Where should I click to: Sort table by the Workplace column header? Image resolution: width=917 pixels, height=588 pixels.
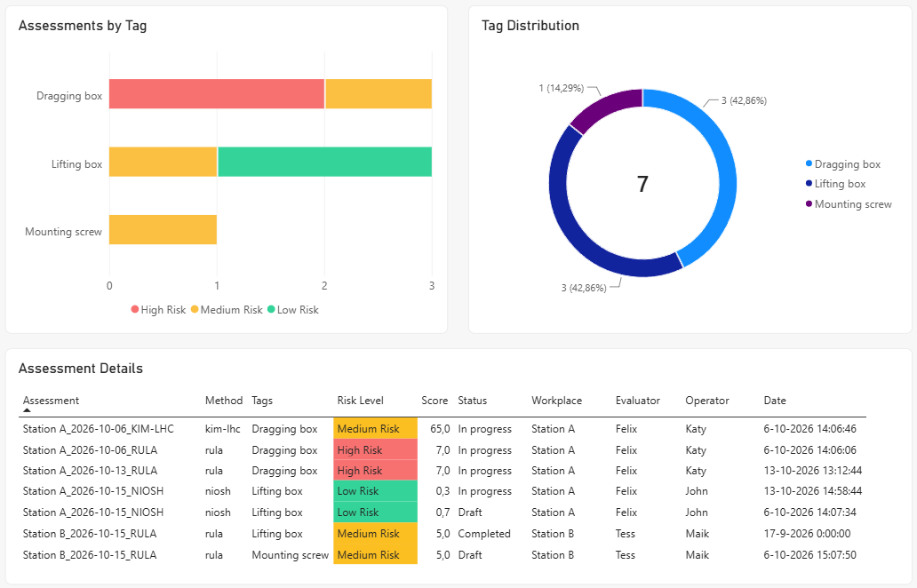point(557,401)
